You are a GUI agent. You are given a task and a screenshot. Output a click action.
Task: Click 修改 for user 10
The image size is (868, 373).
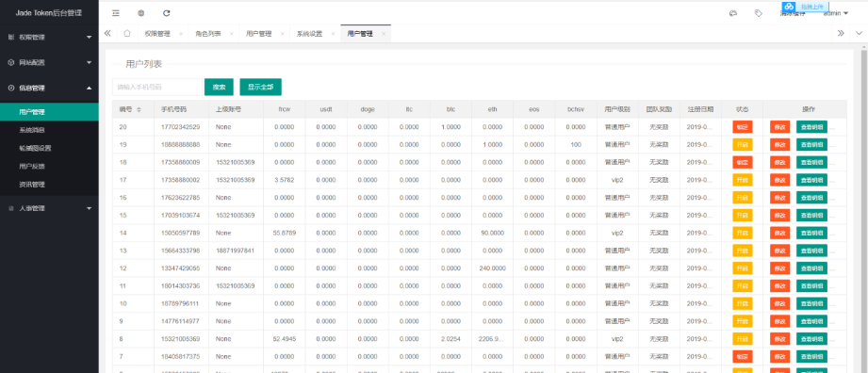point(780,303)
